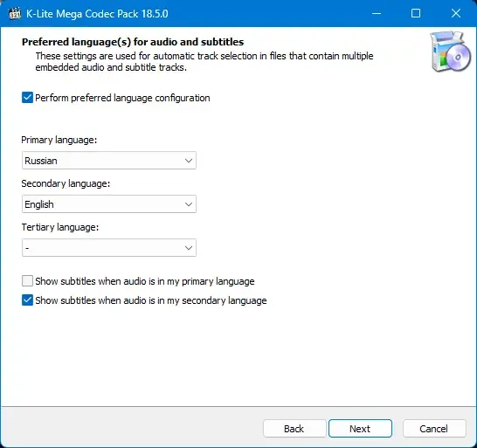Click the K-Lite clapperboard icon in title bar
Image resolution: width=477 pixels, height=448 pixels.
pyautogui.click(x=15, y=13)
